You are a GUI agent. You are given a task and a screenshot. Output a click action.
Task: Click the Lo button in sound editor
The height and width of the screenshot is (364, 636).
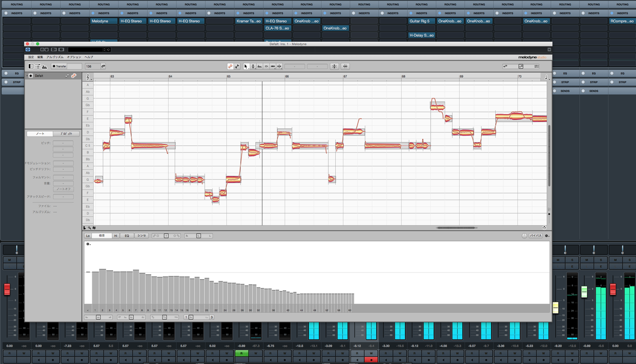click(88, 236)
